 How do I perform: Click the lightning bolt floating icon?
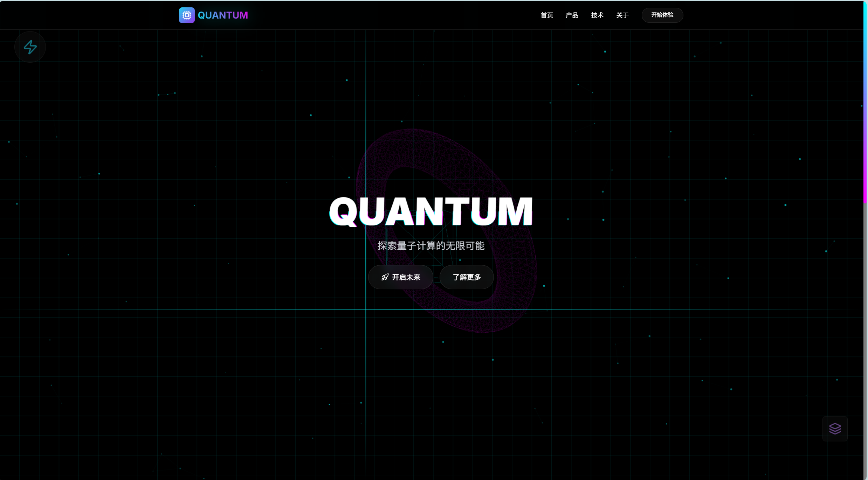(x=30, y=47)
